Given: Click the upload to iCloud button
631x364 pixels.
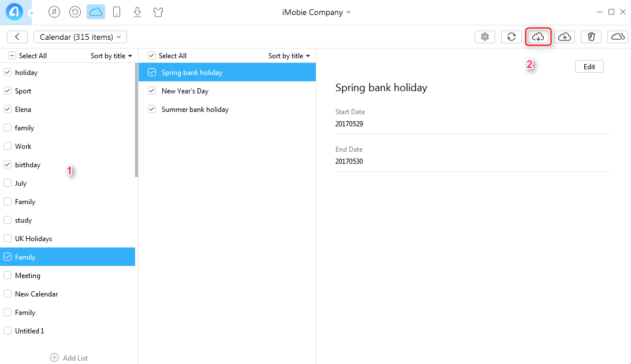Looking at the screenshot, I should tap(565, 36).
